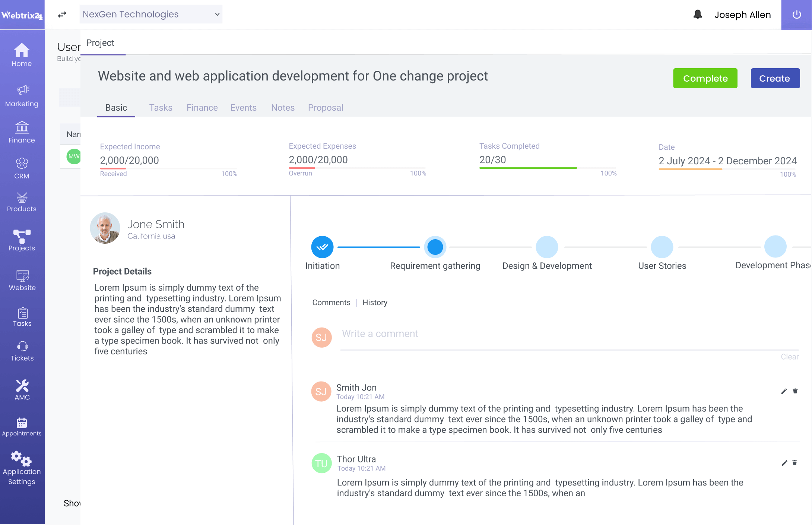Navigate to Products section
This screenshot has height=525, width=812.
click(21, 201)
